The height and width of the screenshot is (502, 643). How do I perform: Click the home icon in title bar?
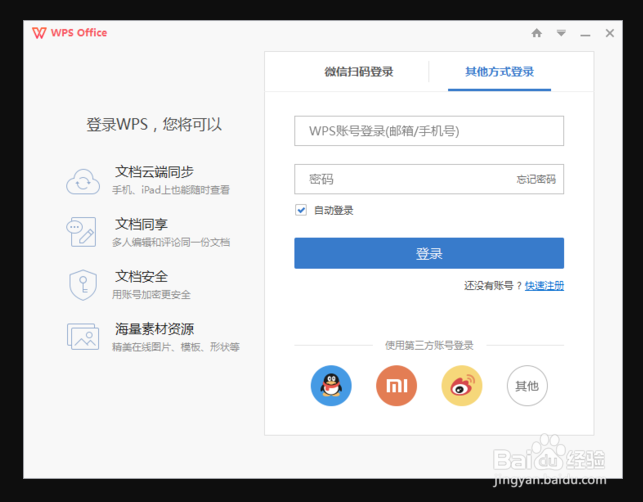[x=536, y=33]
